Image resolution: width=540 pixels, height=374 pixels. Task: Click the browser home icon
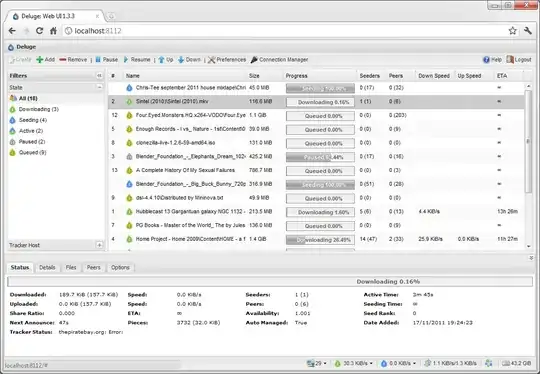click(53, 31)
